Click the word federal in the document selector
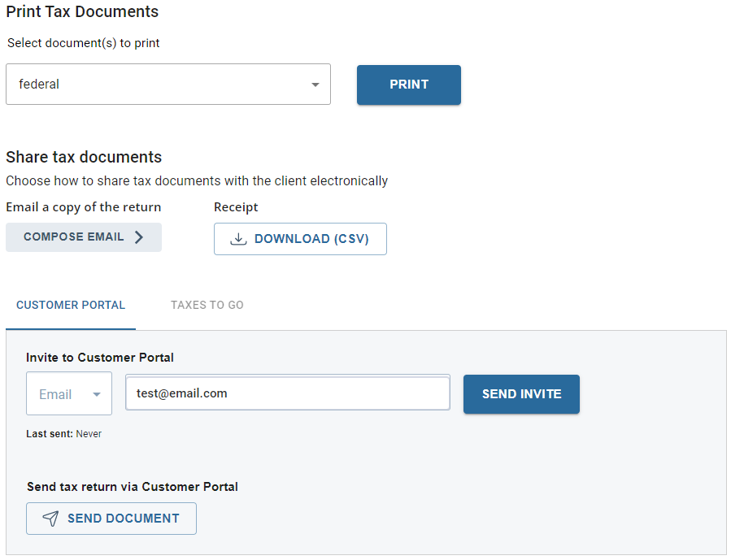The width and height of the screenshot is (731, 560). 39,85
